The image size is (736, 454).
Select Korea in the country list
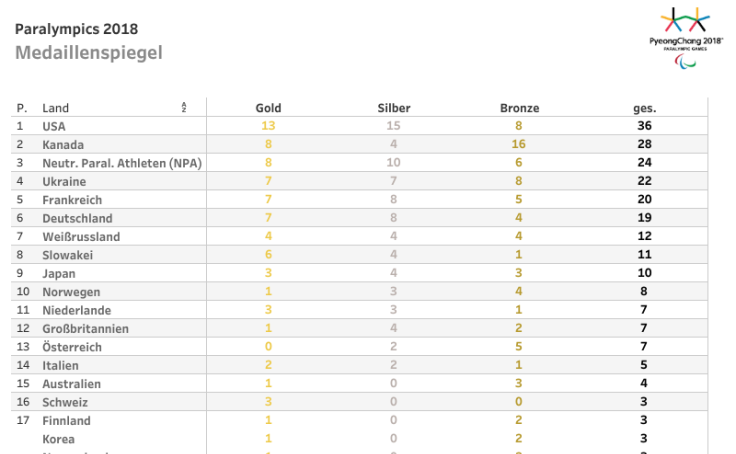coord(58,439)
